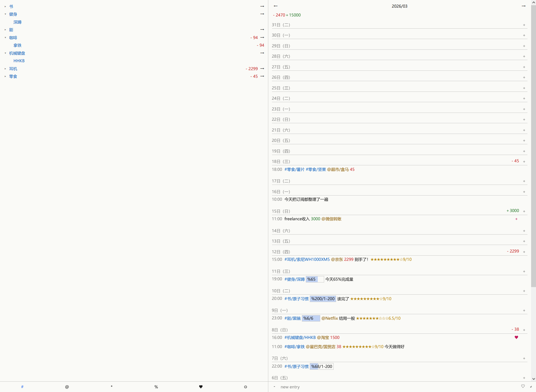Open the asterisk star filter in bottom toolbar
This screenshot has width=536, height=392.
click(112, 387)
